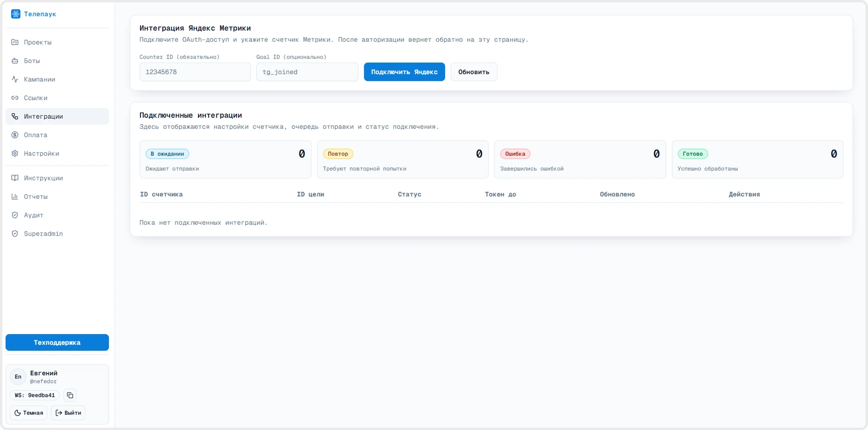Go to Боты in sidebar
Screen dimensions: 868x430
tap(57, 61)
